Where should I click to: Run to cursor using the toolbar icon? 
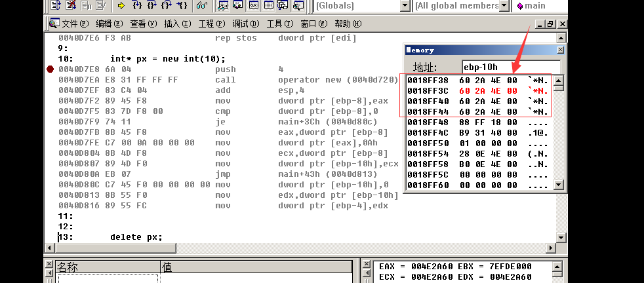[x=182, y=5]
